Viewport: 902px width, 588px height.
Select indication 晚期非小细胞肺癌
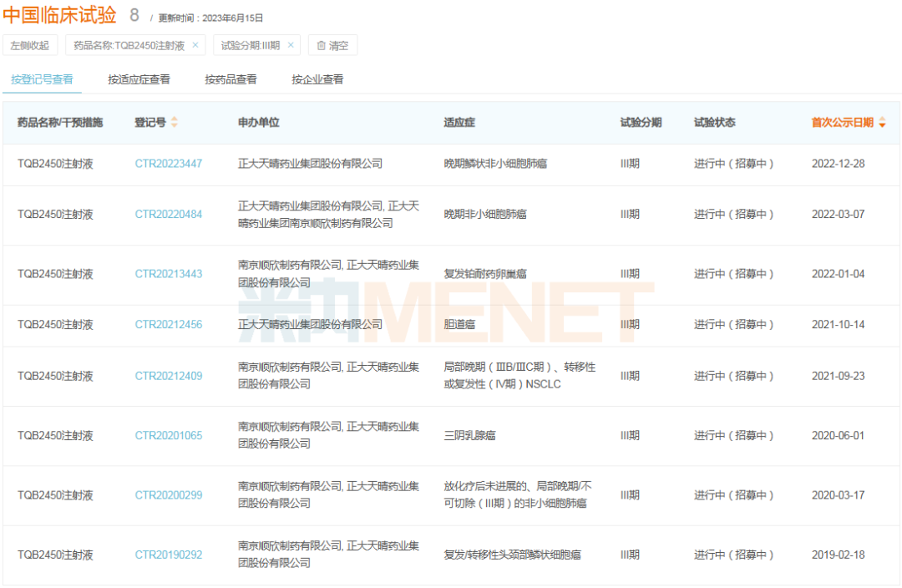[x=485, y=214]
